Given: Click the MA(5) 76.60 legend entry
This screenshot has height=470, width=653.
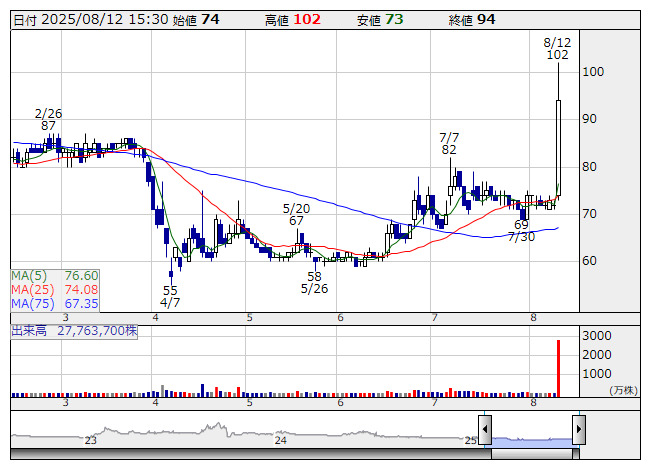Looking at the screenshot, I should click(x=55, y=276).
